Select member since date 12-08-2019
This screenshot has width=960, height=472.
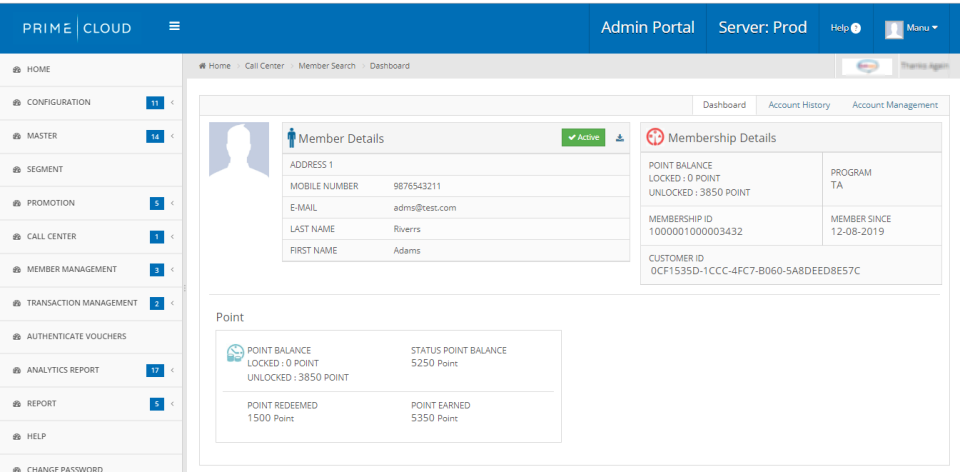tap(858, 231)
